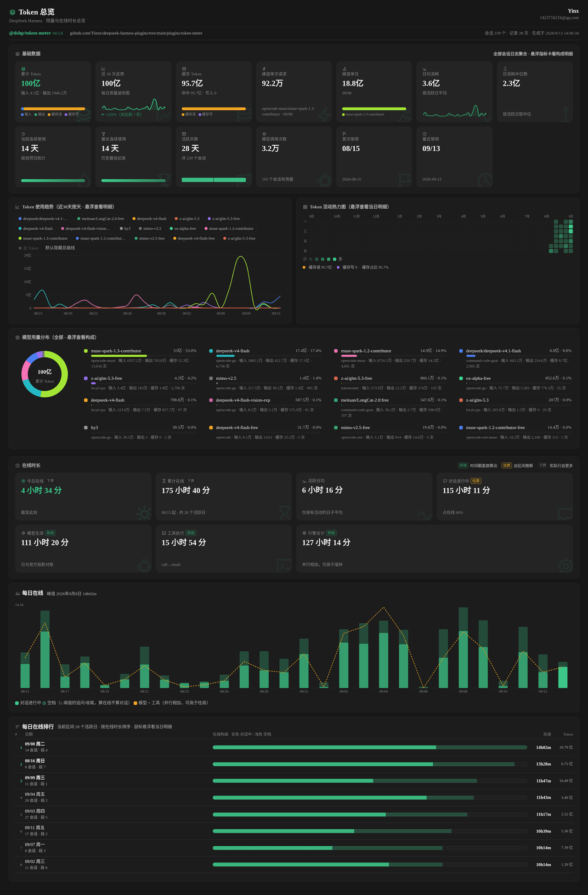The height and width of the screenshot is (895, 588).
Task: Click the 累计 Token composition progress bar
Action: pyautogui.click(x=53, y=109)
